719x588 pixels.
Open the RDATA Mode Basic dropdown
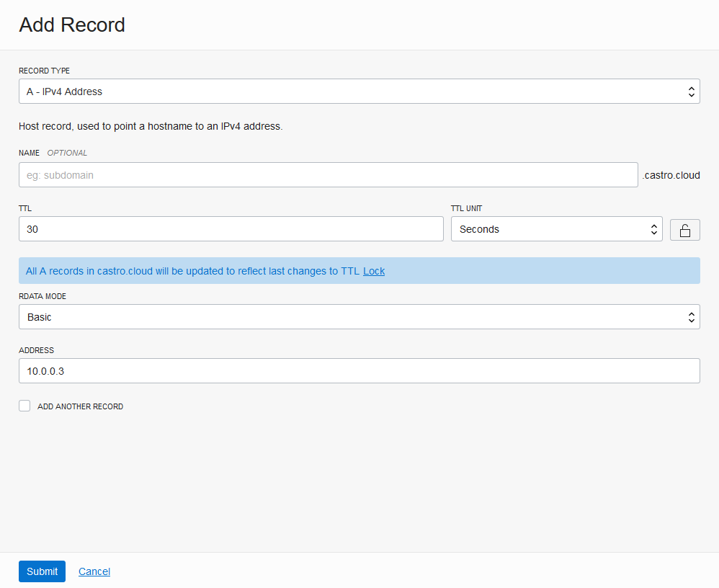click(359, 317)
